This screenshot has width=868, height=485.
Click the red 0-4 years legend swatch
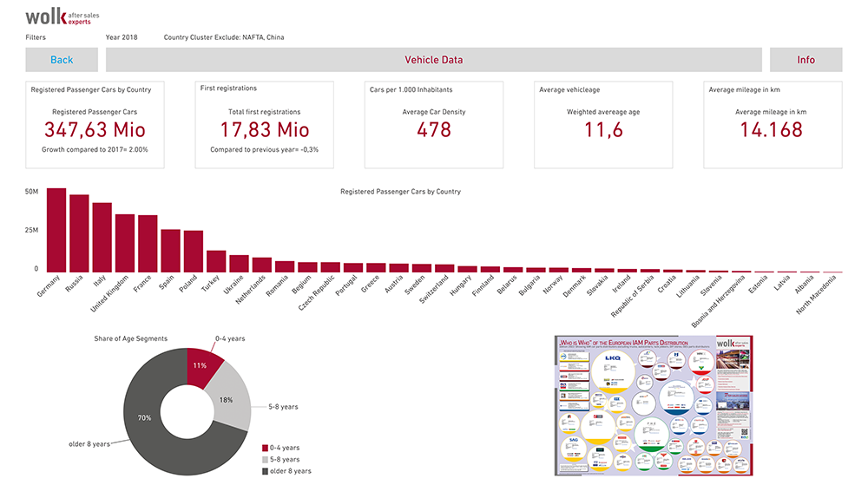tap(266, 447)
